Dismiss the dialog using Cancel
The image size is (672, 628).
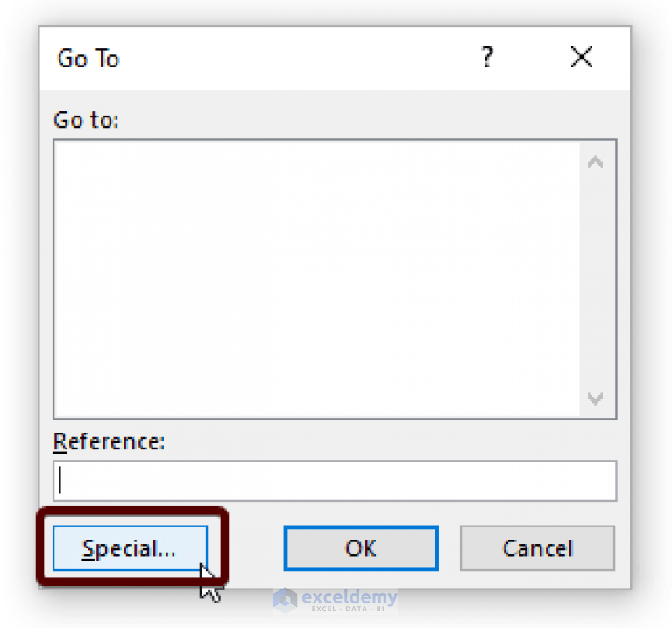point(537,548)
